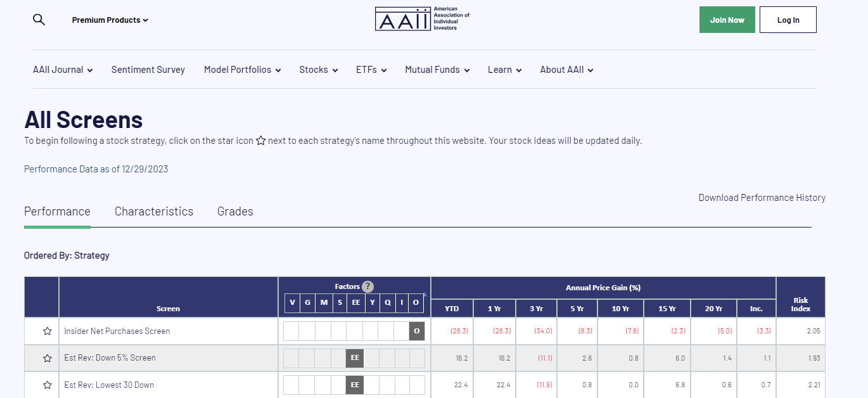The image size is (868, 398).
Task: Expand the Premium Products dropdown
Action: (x=110, y=20)
